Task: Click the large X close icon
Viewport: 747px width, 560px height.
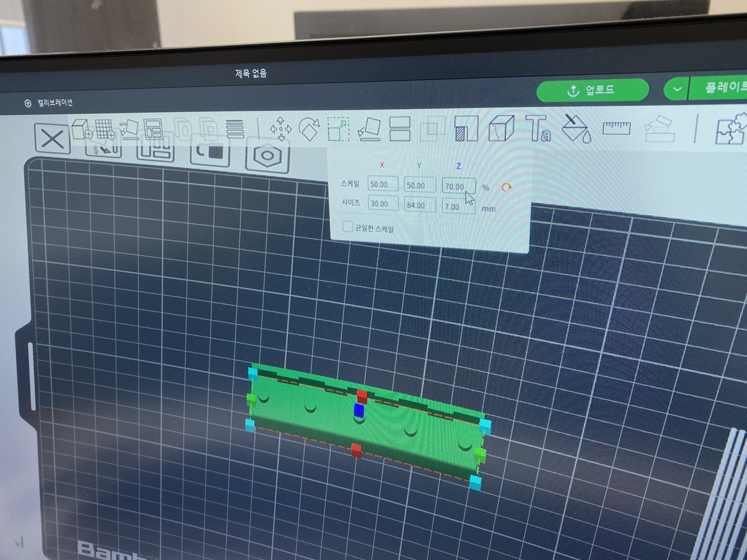Action: pyautogui.click(x=52, y=139)
